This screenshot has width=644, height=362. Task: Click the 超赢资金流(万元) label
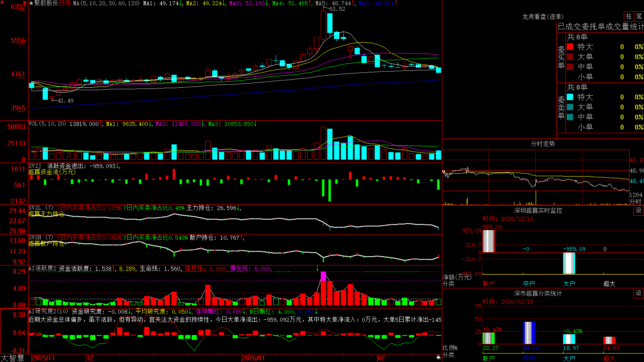(x=52, y=172)
